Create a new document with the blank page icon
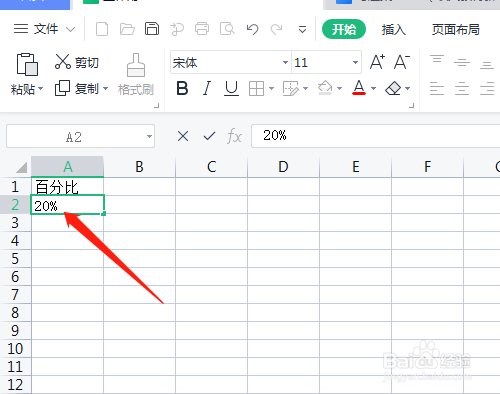500x394 pixels. (102, 29)
